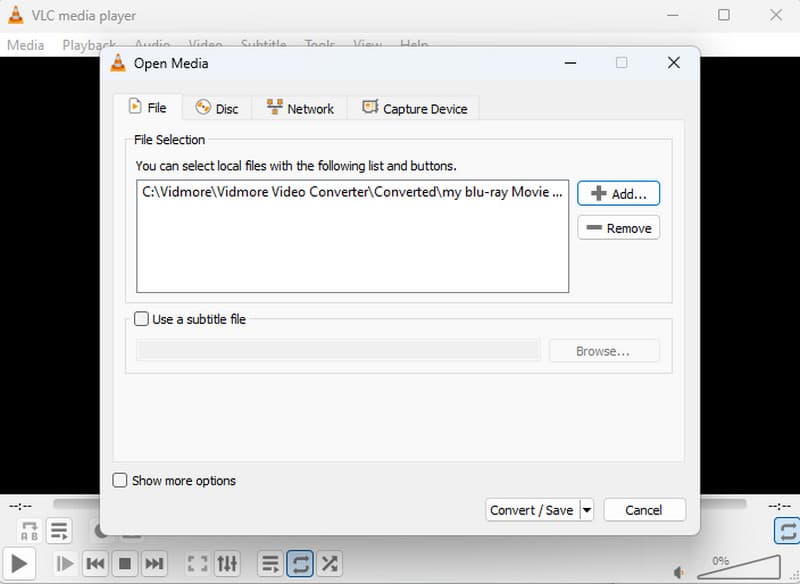The image size is (800, 584).
Task: Stop the current media
Action: pyautogui.click(x=124, y=563)
